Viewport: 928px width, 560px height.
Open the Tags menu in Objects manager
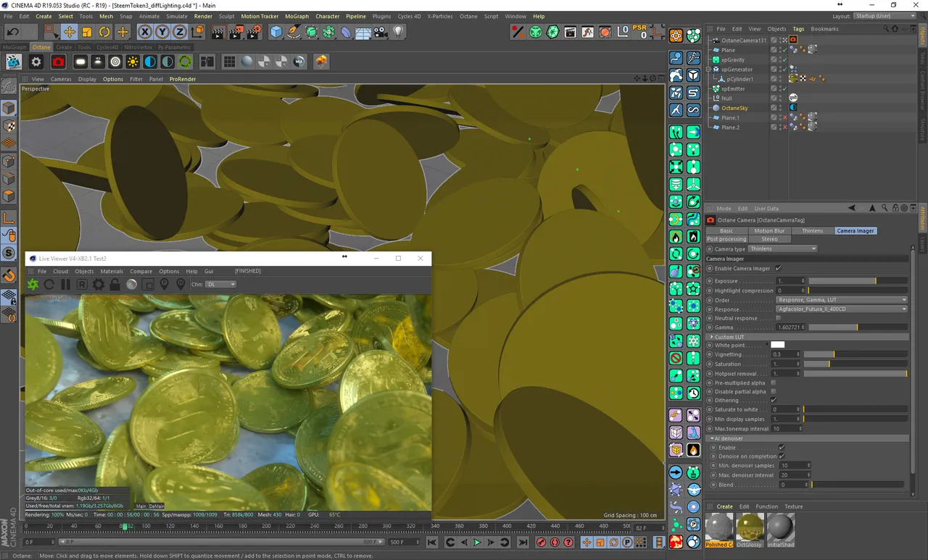tap(797, 29)
